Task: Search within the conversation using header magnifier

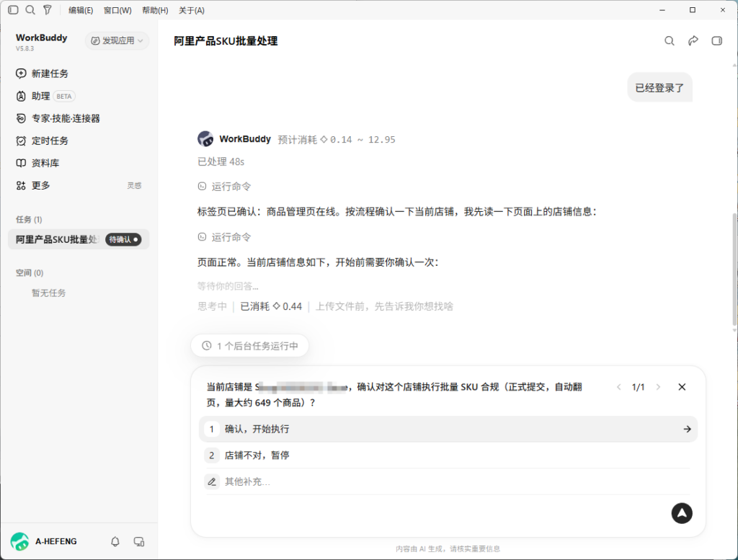Action: point(670,41)
